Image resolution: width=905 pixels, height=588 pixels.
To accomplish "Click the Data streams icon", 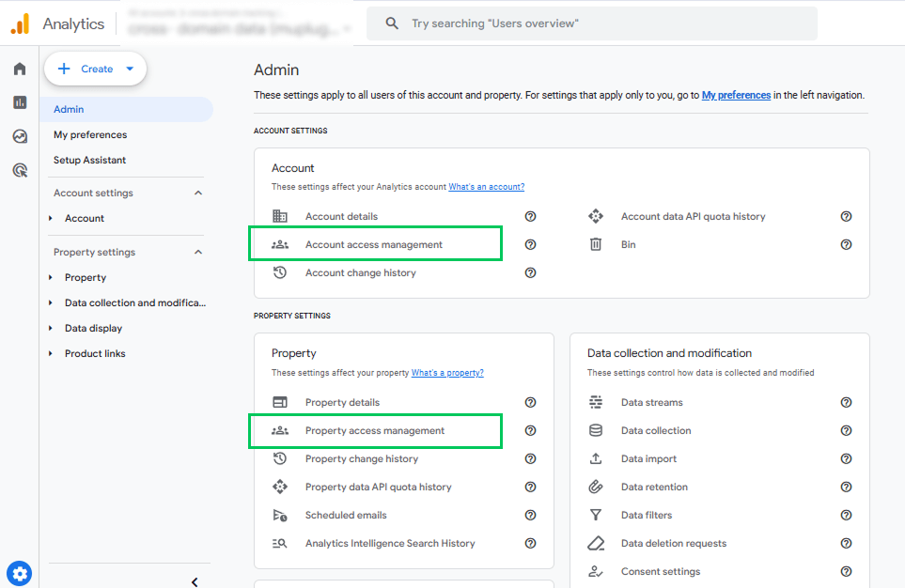I will tap(596, 402).
